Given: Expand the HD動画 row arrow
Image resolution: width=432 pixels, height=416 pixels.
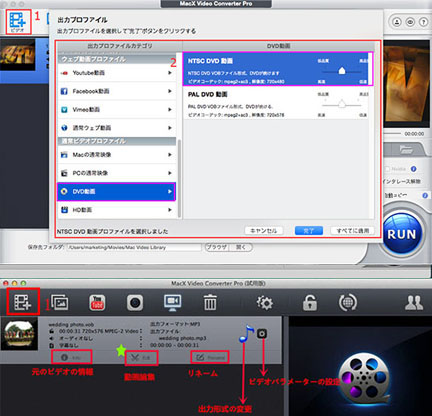Looking at the screenshot, I should (170, 210).
